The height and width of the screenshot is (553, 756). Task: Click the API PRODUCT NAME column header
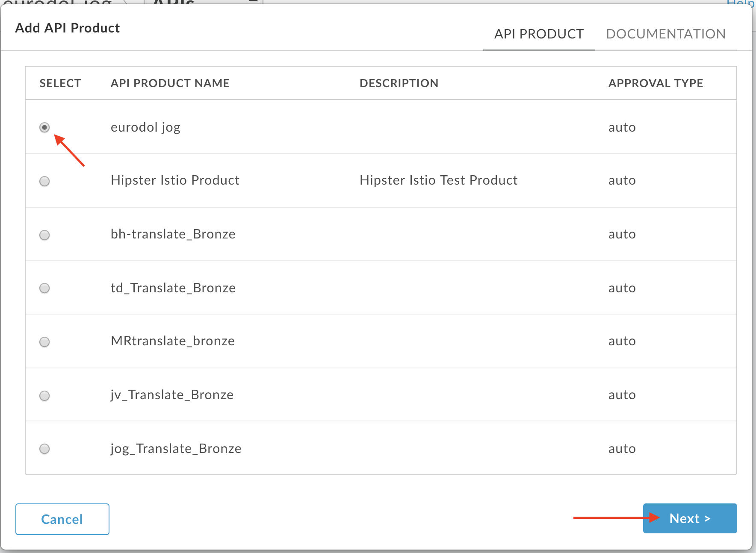[170, 83]
